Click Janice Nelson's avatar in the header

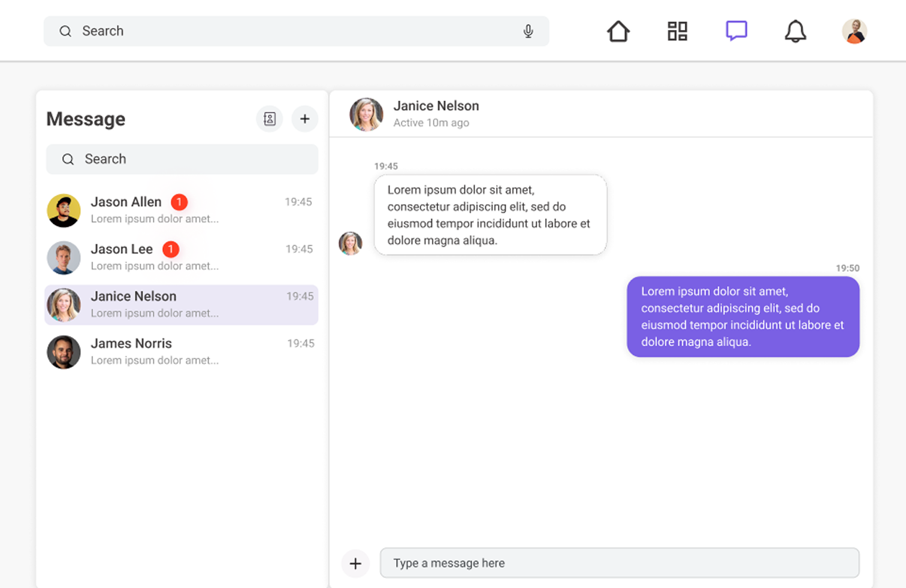(366, 114)
